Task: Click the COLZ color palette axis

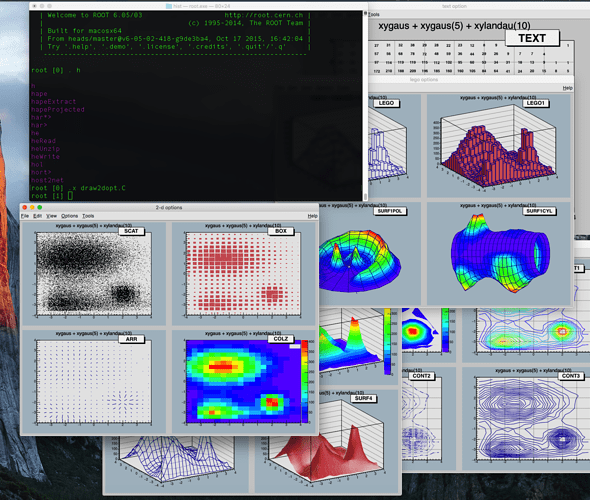Action: [304, 381]
